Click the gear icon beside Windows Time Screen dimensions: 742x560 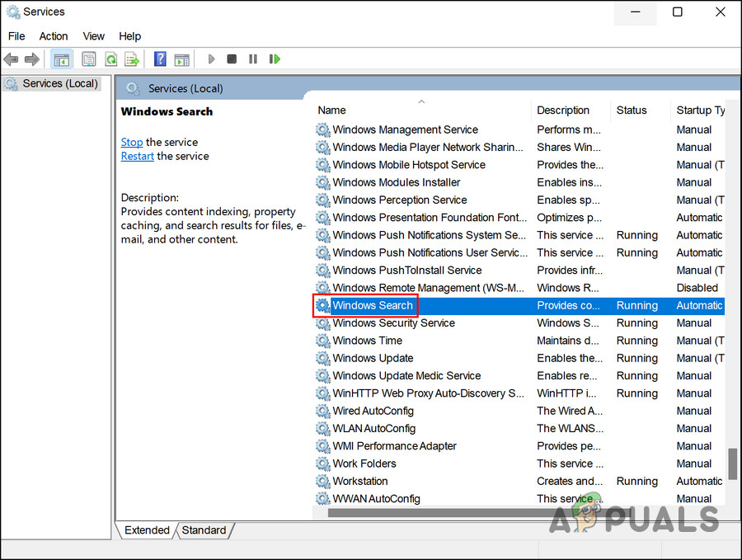[322, 341]
